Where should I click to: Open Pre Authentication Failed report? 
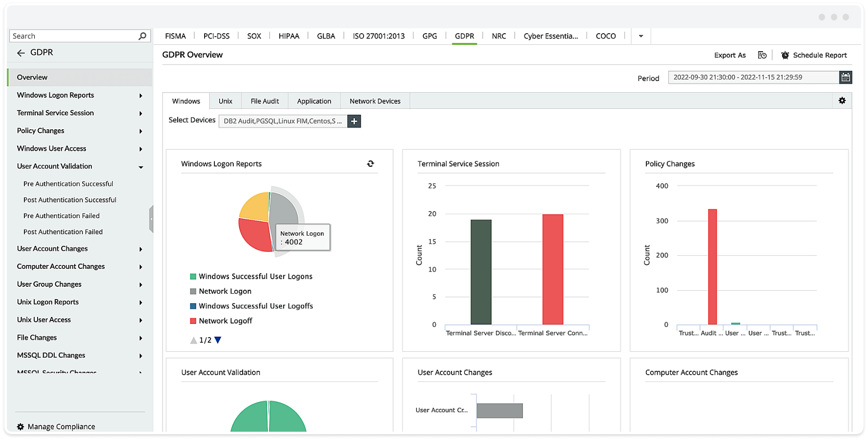point(62,216)
